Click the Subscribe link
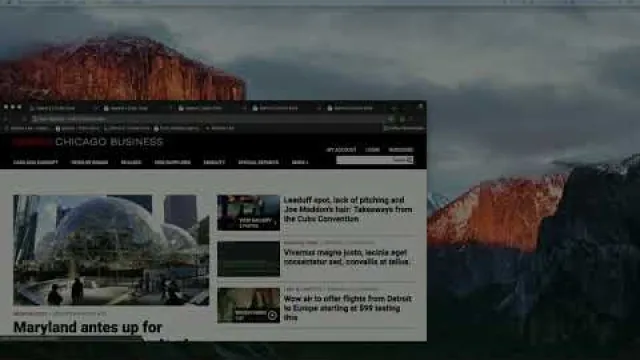Viewport: 640px width, 360px height. click(401, 150)
